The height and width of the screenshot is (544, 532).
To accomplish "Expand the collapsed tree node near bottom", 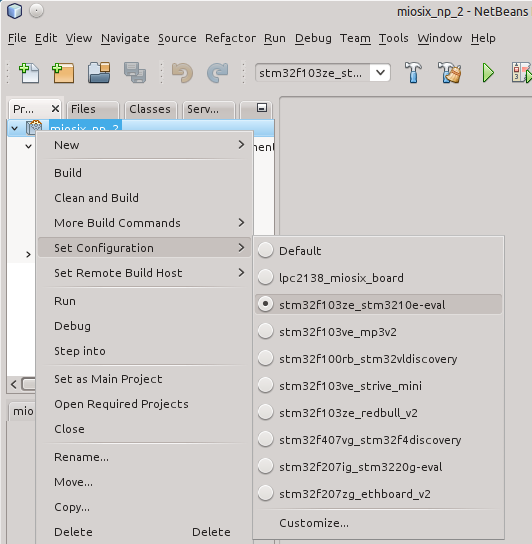I will tap(28, 255).
